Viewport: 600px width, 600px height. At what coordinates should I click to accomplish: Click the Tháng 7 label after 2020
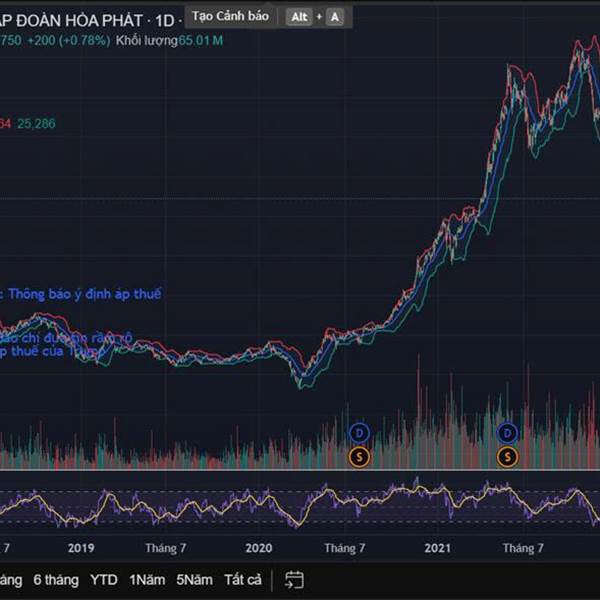(344, 548)
